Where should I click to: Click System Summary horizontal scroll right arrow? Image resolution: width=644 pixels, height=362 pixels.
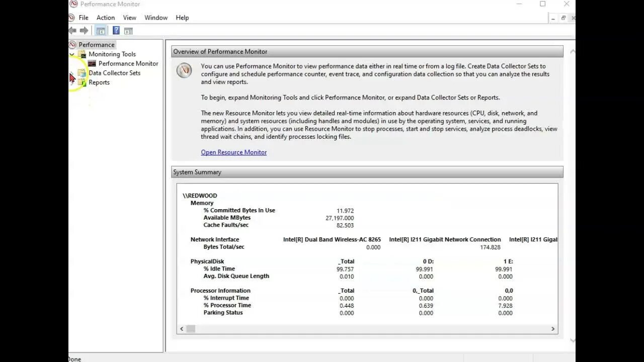point(553,329)
